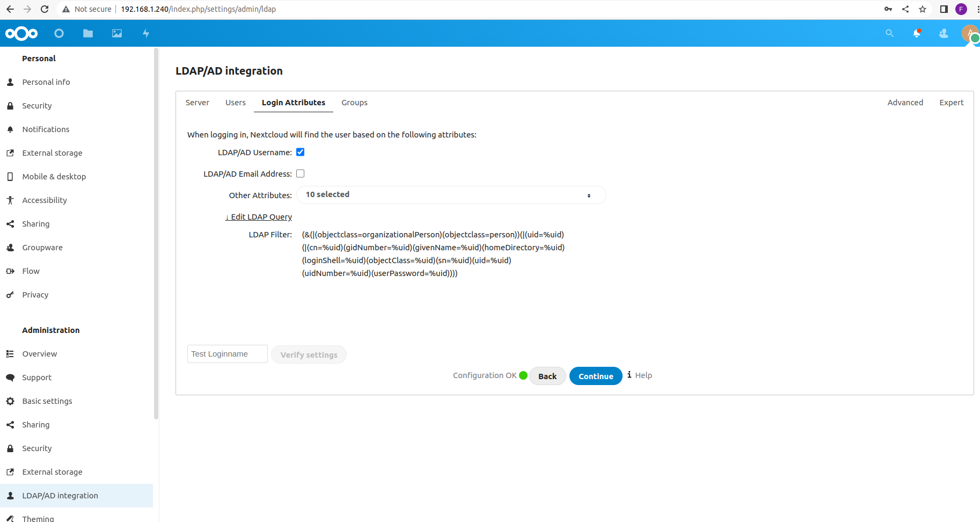Open the notifications bell
980x522 pixels.
coord(917,33)
